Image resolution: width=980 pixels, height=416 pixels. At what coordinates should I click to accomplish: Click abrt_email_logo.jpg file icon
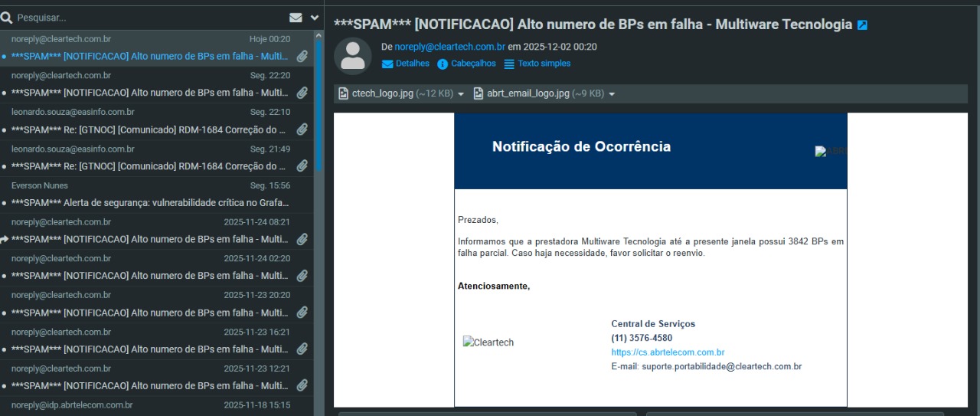click(x=479, y=93)
